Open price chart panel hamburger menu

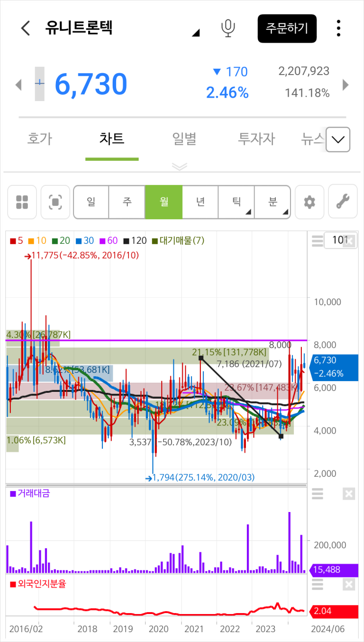pyautogui.click(x=317, y=241)
